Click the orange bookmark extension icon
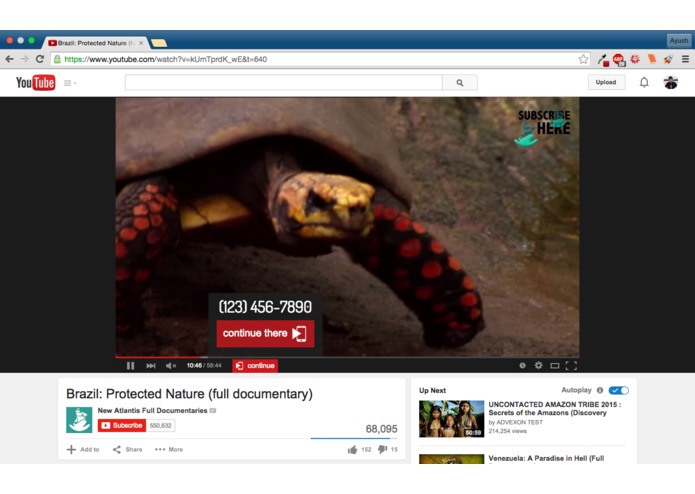 [652, 59]
